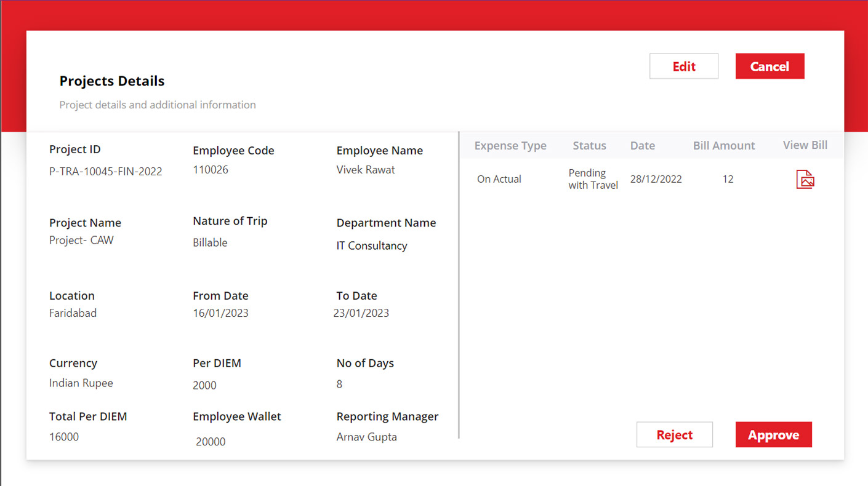Select To Date value 23/01/2023
The width and height of the screenshot is (868, 486).
click(361, 313)
